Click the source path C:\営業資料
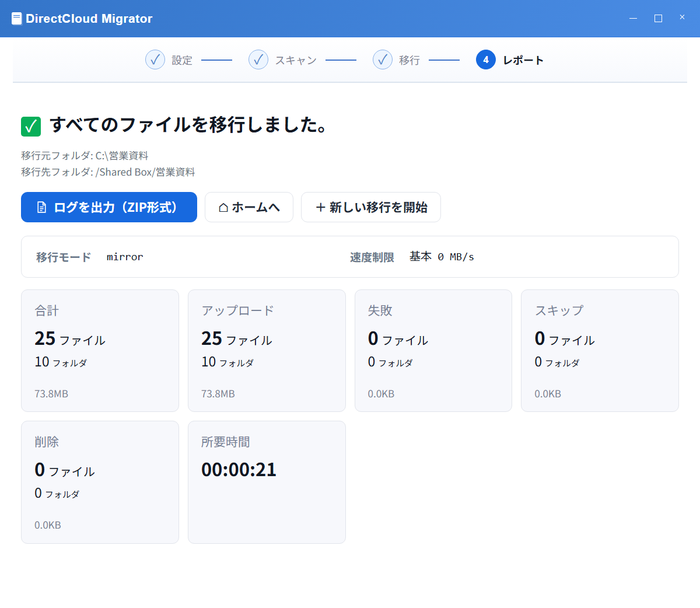The width and height of the screenshot is (700, 608). coord(122,156)
